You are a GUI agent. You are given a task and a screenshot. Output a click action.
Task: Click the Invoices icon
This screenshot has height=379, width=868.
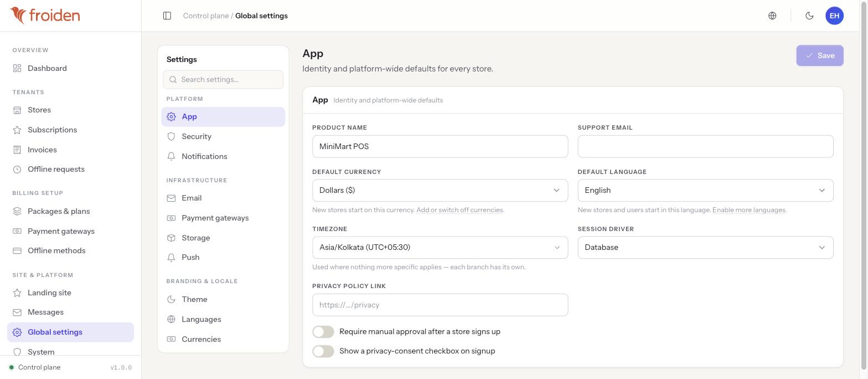[x=17, y=150]
